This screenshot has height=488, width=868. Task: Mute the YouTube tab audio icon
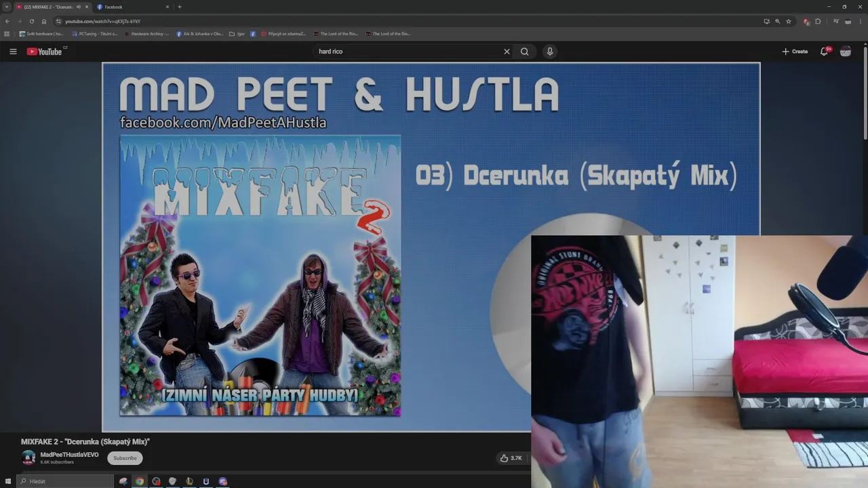(79, 7)
